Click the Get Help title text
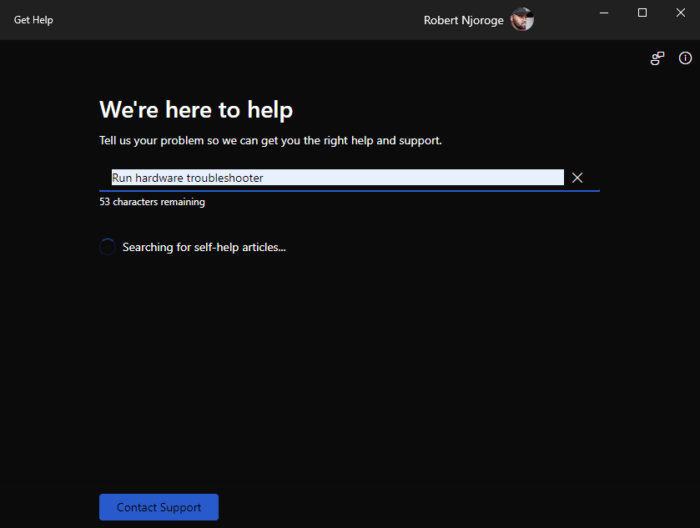 click(x=33, y=20)
